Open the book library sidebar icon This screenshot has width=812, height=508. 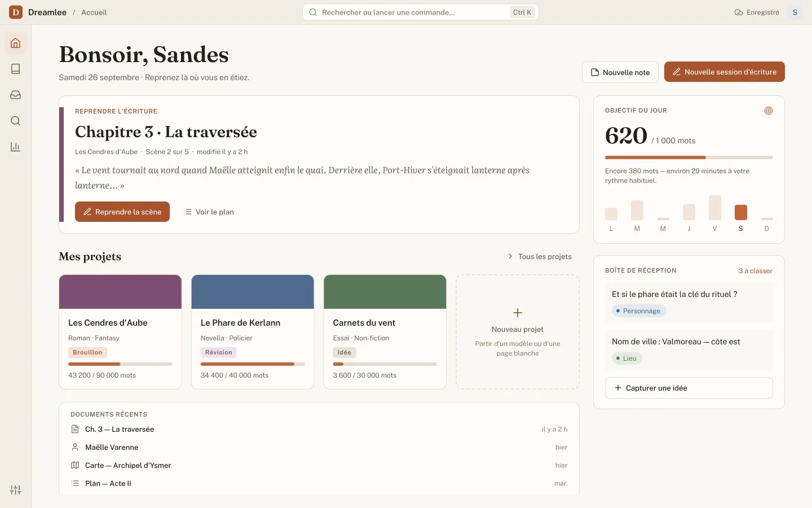[16, 69]
